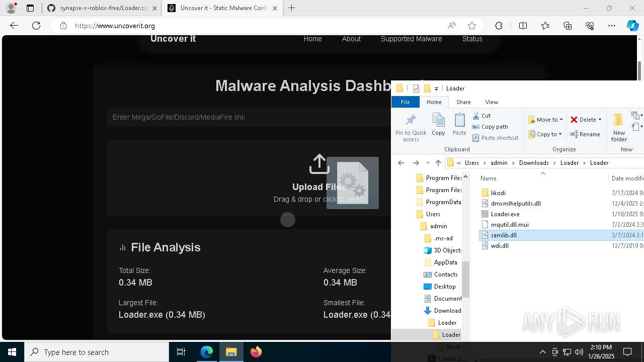Select the likodi folder
644x362 pixels.
pyautogui.click(x=498, y=193)
